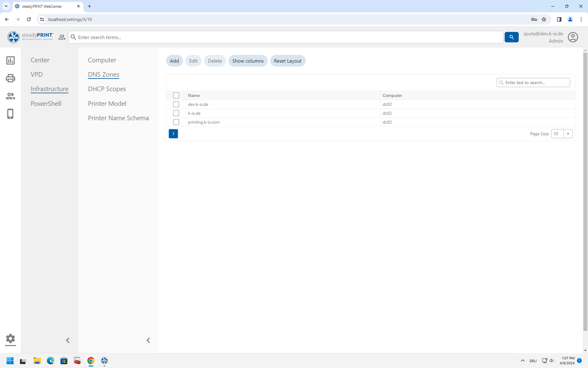Open the printer section in left sidebar
588x368 pixels.
11,78
